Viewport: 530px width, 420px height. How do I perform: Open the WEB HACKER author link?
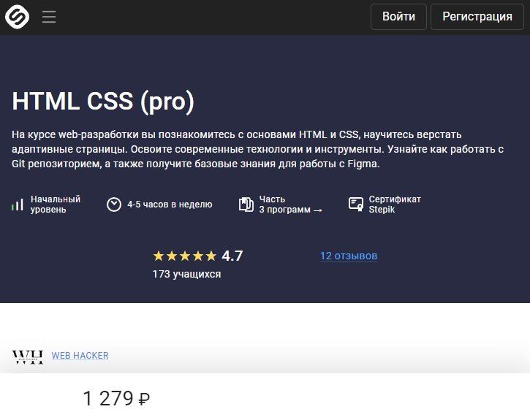point(80,356)
